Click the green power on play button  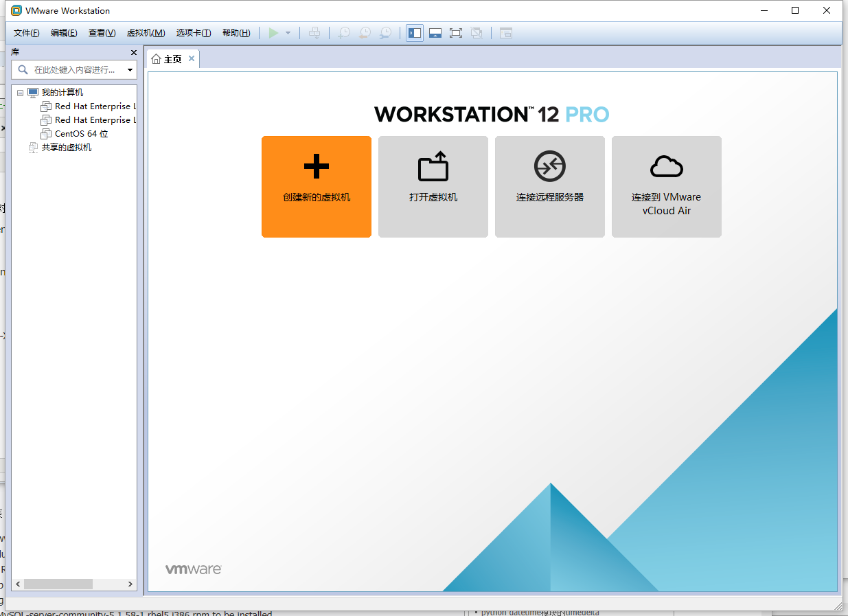pyautogui.click(x=273, y=33)
